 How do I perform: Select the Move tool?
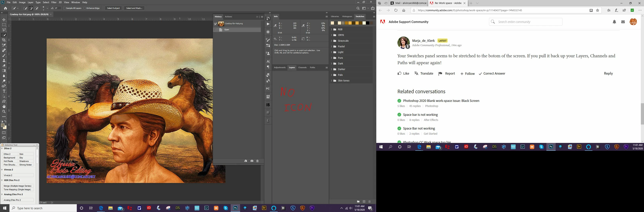pos(4,19)
